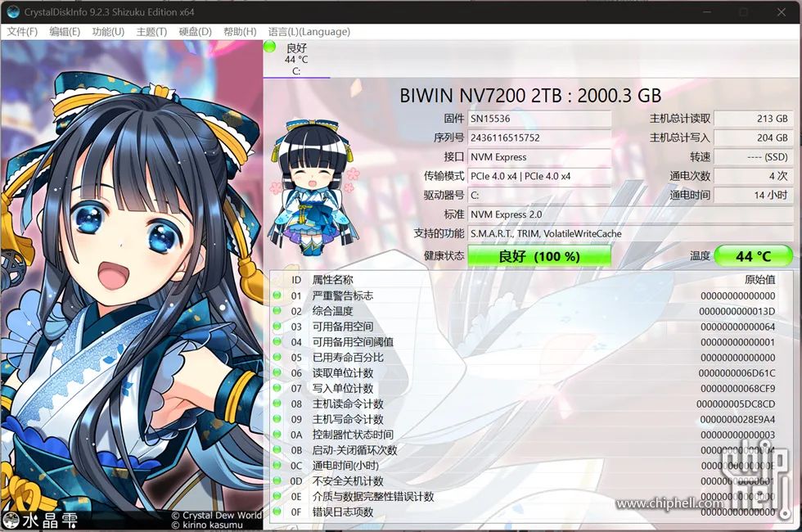Click the standard field NVM Express 2.0

click(x=630, y=214)
